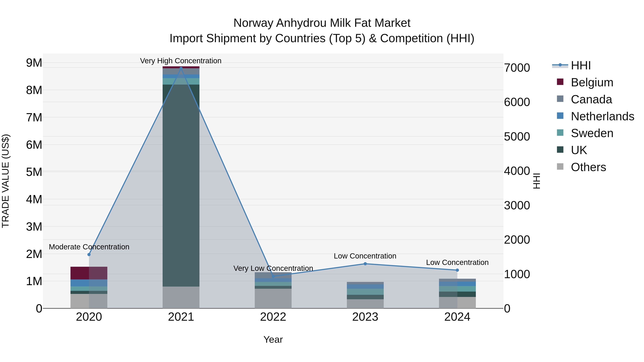Click the 2020 x-axis tick label
644x362 pixels.
click(x=89, y=317)
